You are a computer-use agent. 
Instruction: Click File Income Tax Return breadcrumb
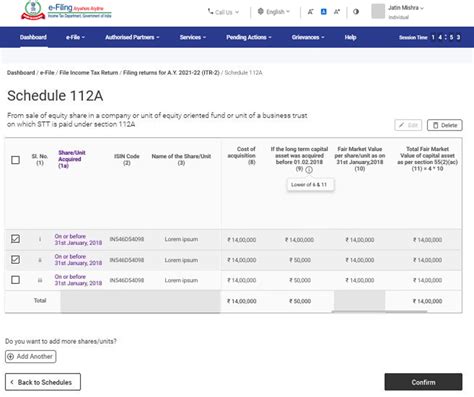pyautogui.click(x=89, y=73)
